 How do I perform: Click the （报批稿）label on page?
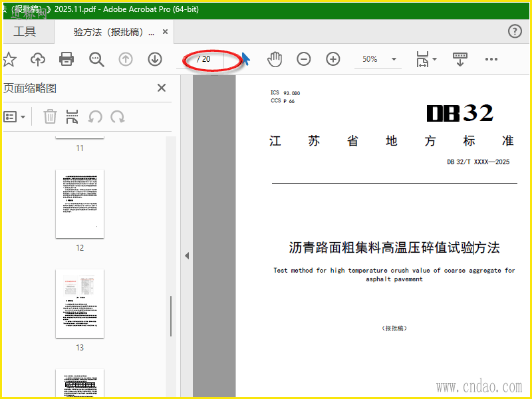(x=394, y=328)
